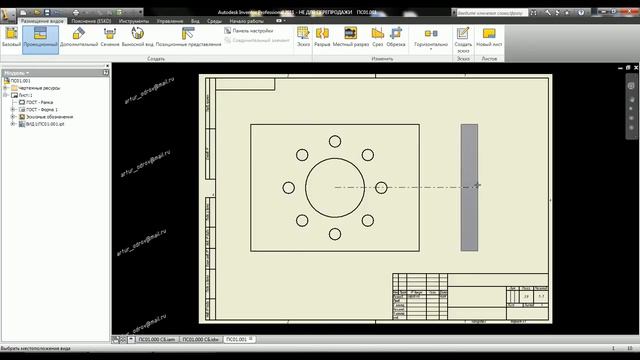Click the Print quick access icon
Screen dimensions: 640x360
(x=76, y=13)
